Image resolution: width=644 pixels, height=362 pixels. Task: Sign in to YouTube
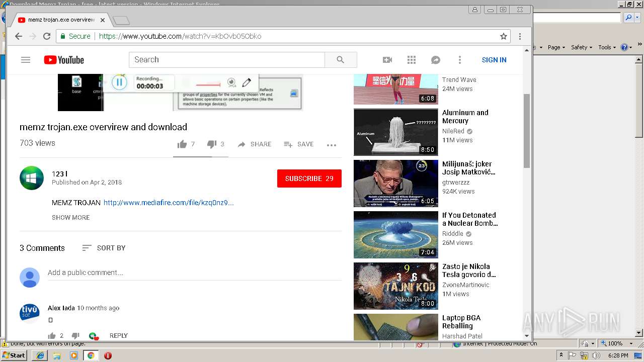(494, 60)
